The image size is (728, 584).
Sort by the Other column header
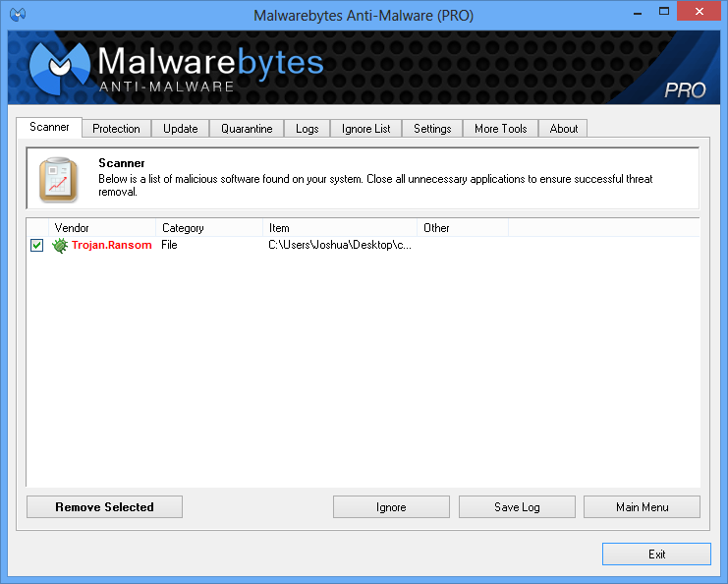[463, 228]
